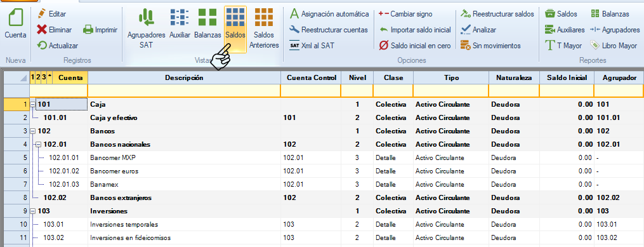The height and width of the screenshot is (247, 644).
Task: Open Saldos Anteriores view
Action: pyautogui.click(x=264, y=29)
